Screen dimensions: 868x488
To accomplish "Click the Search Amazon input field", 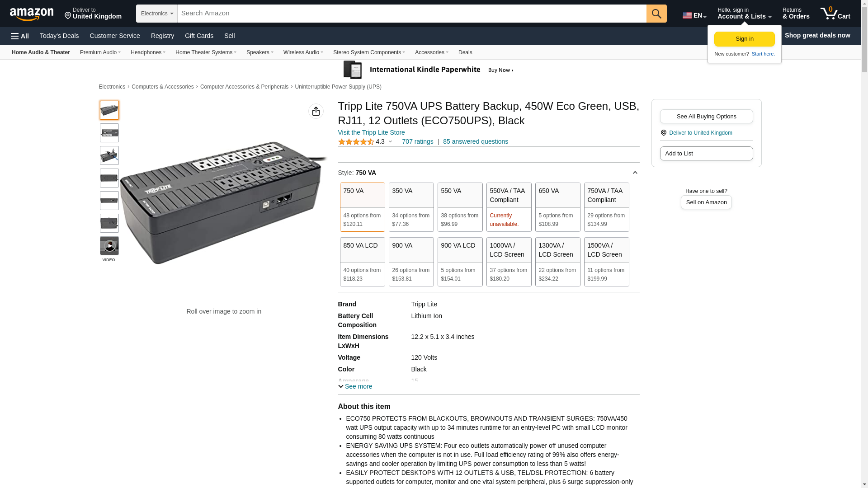I will (411, 14).
